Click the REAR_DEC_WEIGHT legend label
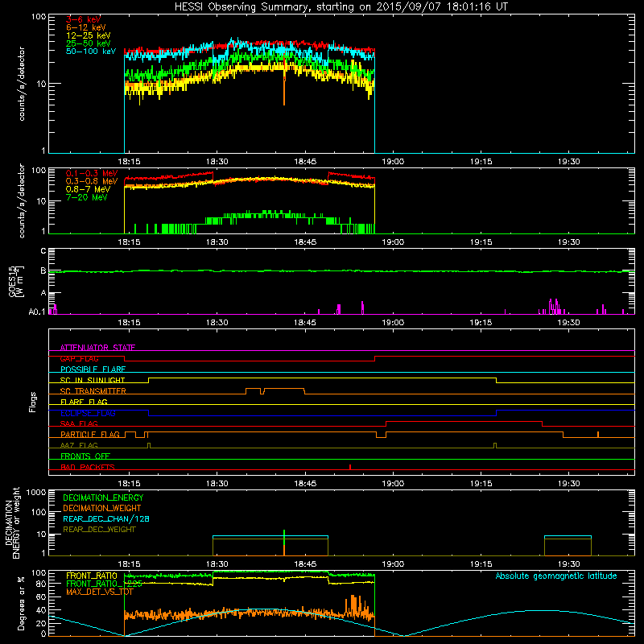644x644 pixels. pos(99,530)
